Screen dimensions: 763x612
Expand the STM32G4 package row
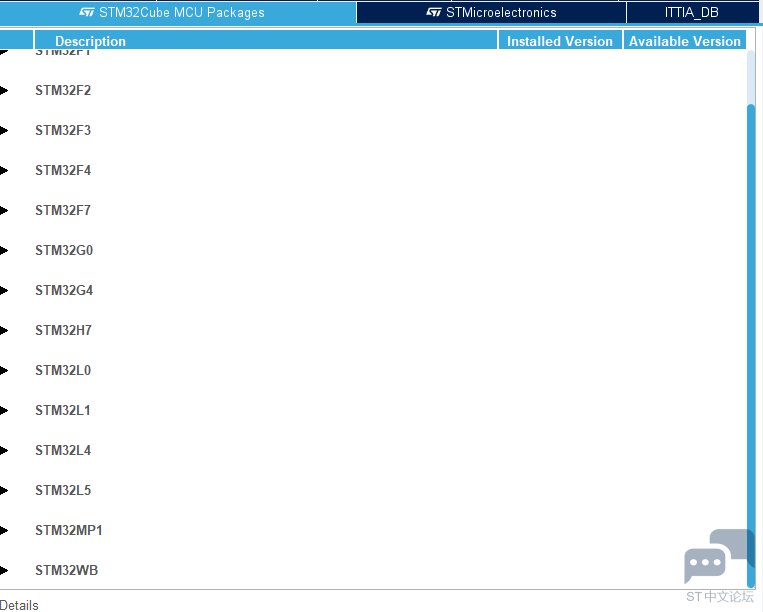click(4, 290)
